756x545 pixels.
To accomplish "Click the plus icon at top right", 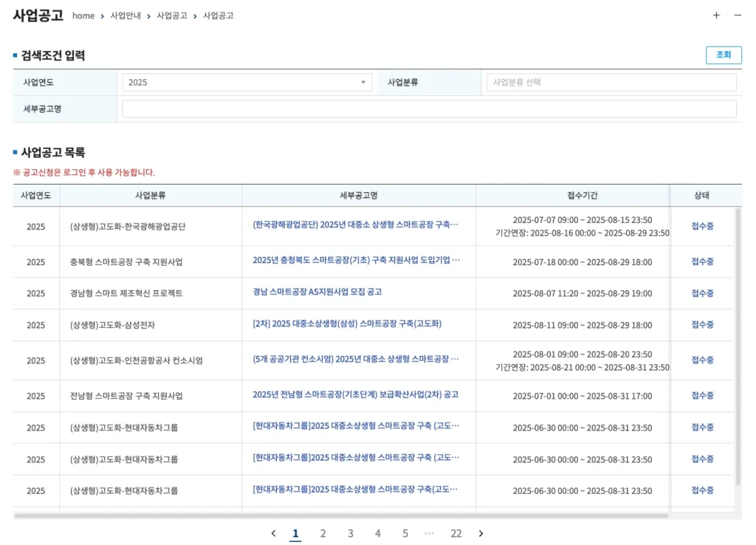I will click(x=716, y=16).
